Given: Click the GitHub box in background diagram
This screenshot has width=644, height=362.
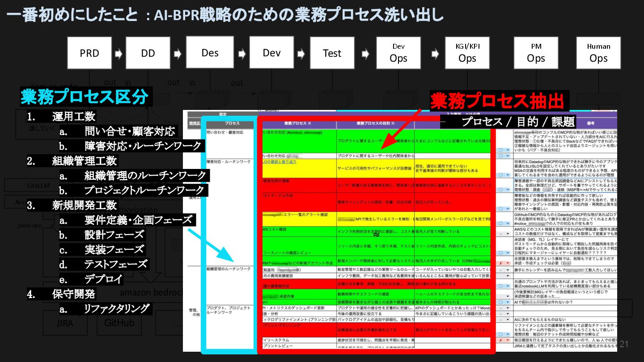Looking at the screenshot, I should [x=119, y=323].
